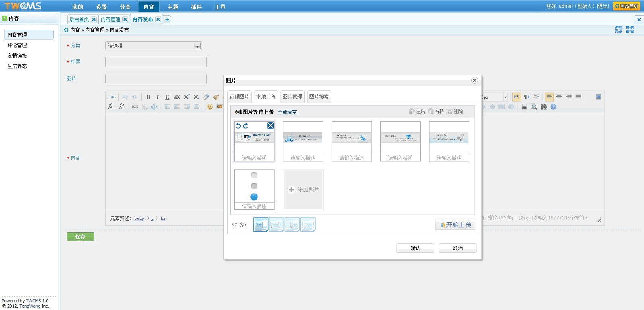Viewport: 644px width, 310px height.
Task: Open the 主题 top menu
Action: (173, 7)
